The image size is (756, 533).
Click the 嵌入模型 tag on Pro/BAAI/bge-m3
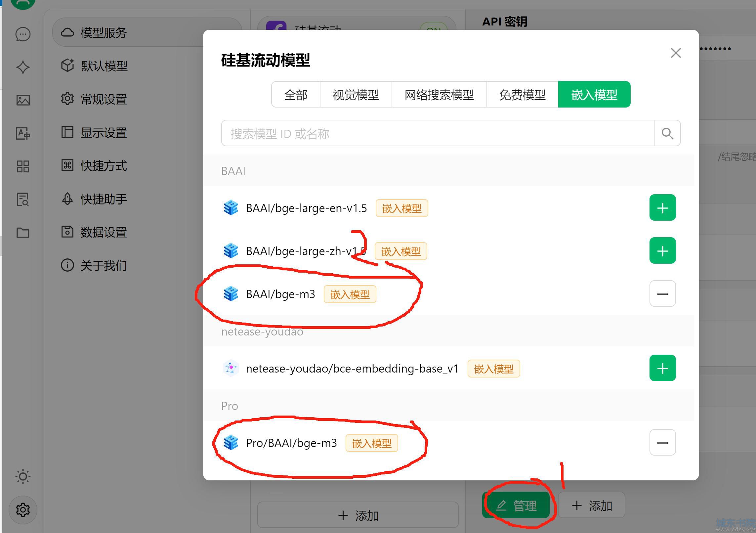click(372, 443)
